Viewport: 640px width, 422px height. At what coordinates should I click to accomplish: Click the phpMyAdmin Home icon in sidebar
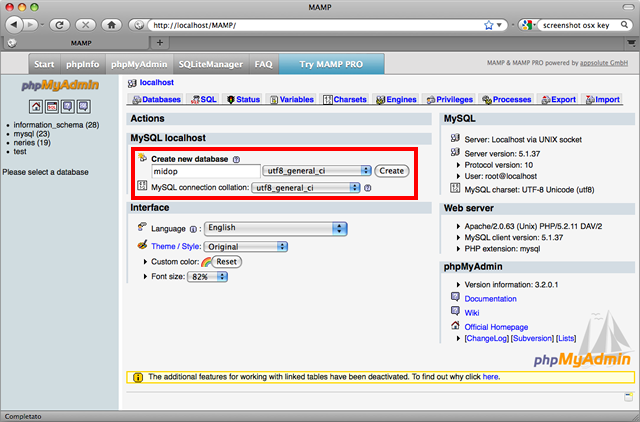pos(36,107)
